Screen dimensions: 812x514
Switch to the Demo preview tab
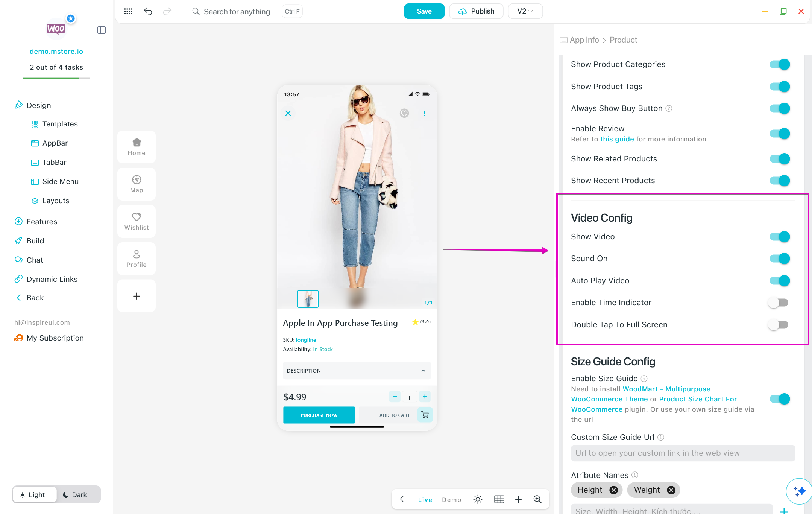451,500
